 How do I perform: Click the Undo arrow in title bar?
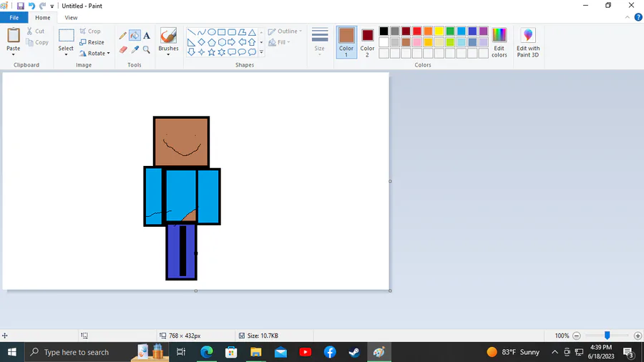(x=31, y=6)
